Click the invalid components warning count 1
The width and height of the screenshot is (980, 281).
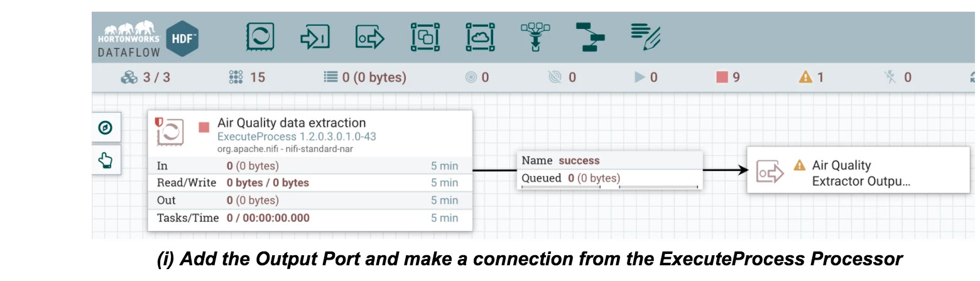(811, 77)
